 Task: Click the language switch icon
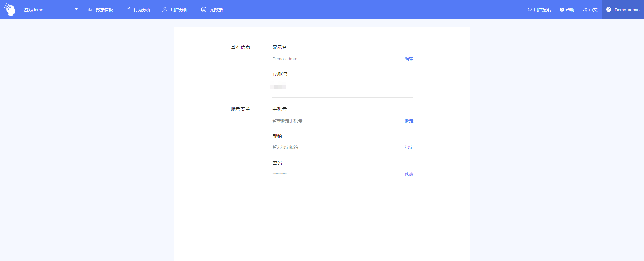click(585, 10)
